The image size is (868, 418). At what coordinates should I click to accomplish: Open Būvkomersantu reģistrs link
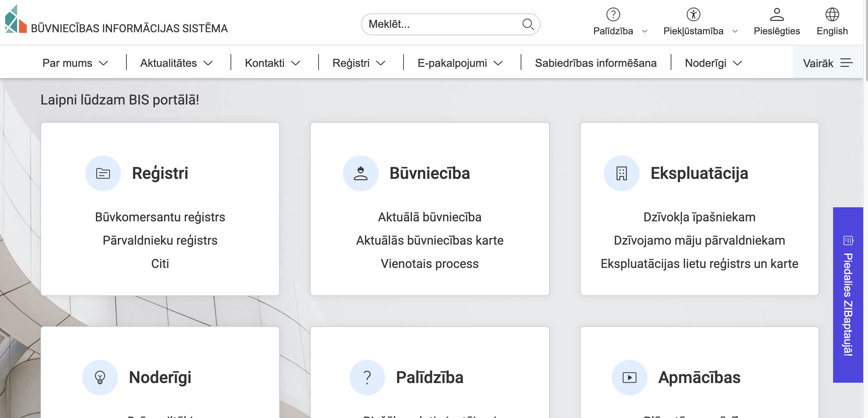click(160, 217)
